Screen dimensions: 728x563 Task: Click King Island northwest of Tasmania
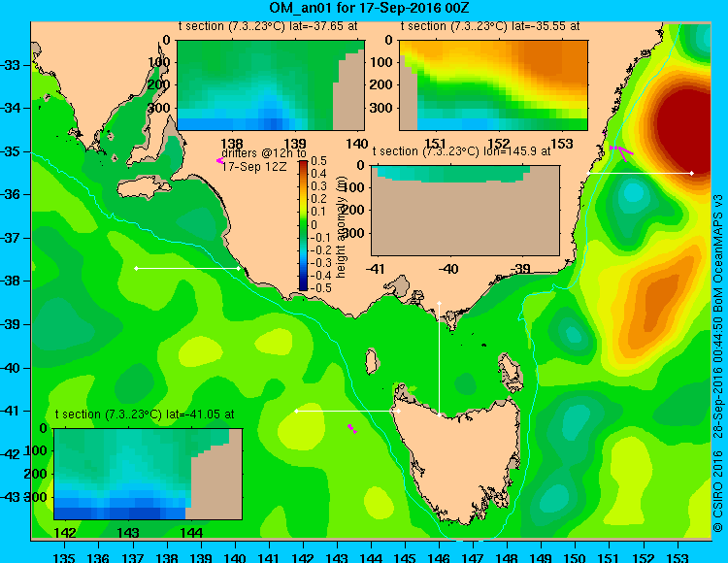pos(371,361)
